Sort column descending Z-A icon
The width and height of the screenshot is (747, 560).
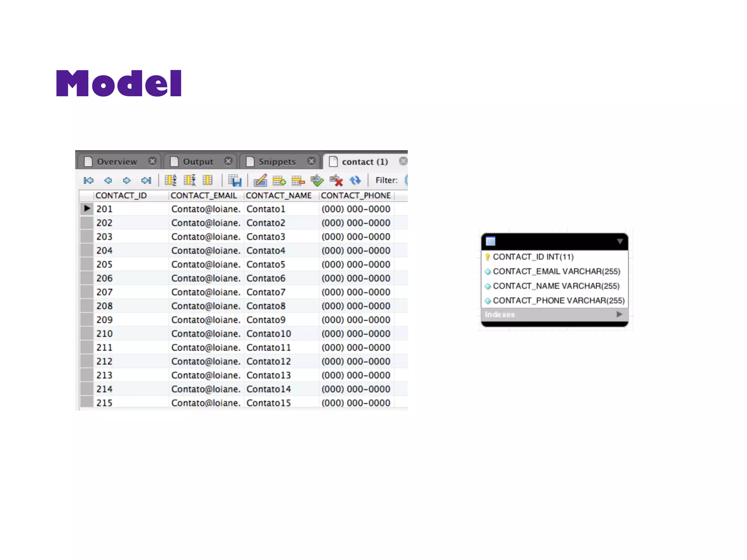point(189,180)
